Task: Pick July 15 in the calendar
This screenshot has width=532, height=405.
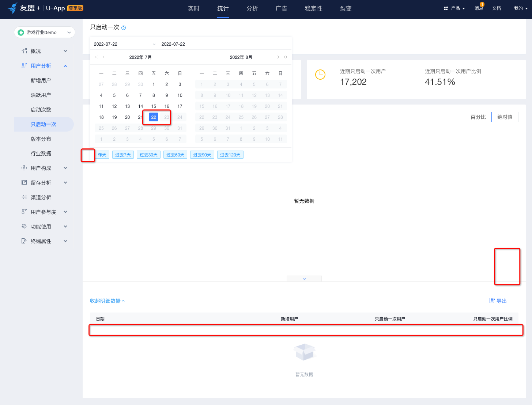Action: click(154, 106)
